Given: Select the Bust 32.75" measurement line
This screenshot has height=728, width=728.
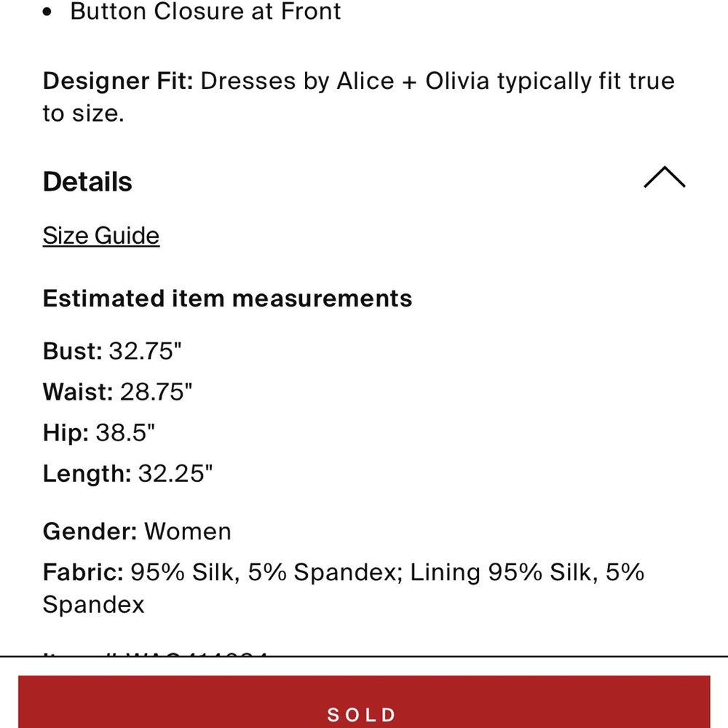Looking at the screenshot, I should tap(112, 351).
